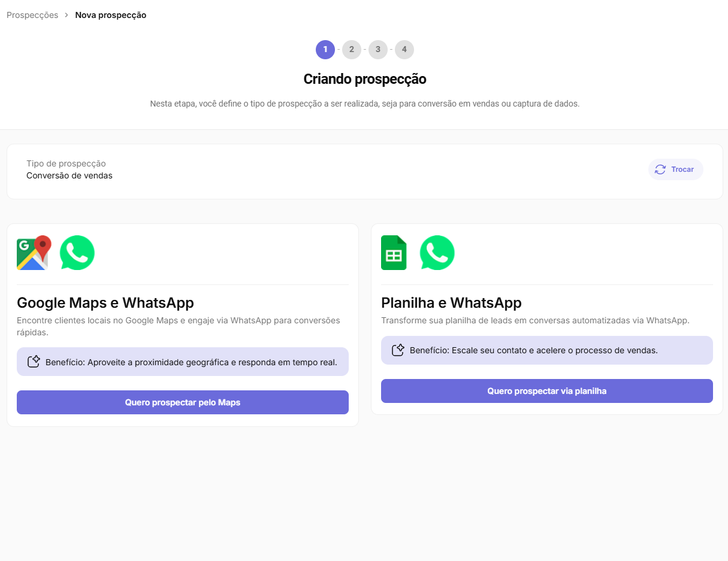Screen dimensions: 728x561
Task: Select the Planilha e WhatsApp heading
Action: pos(451,302)
